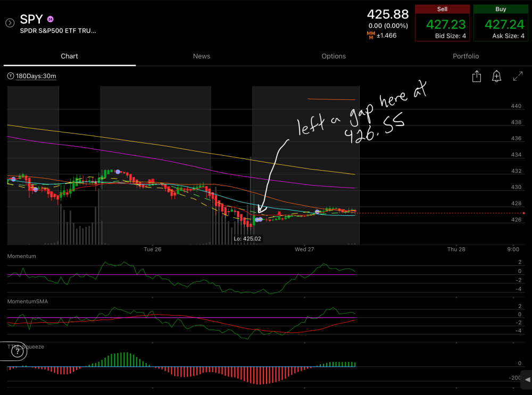Image resolution: width=532 pixels, height=395 pixels.
Task: Click the MM ±1.466 market maker move
Action: click(381, 35)
